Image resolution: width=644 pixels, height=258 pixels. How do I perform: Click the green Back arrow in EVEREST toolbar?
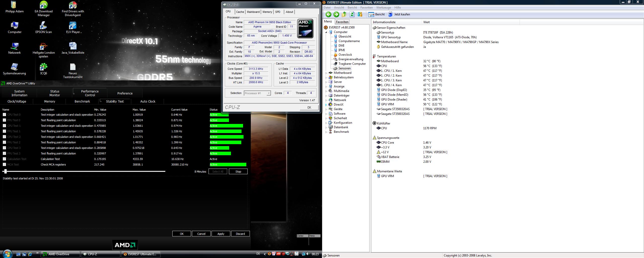click(328, 14)
